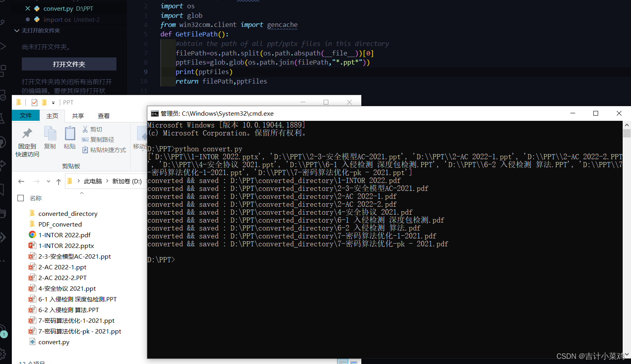631x364 pixels.
Task: Click the icon of 6-1 入侵检测 深度包检测.PPT
Action: [32, 299]
